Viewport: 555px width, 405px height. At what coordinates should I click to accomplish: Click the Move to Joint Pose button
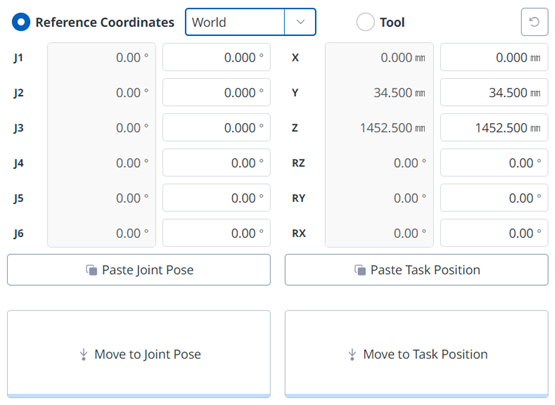coord(139,354)
